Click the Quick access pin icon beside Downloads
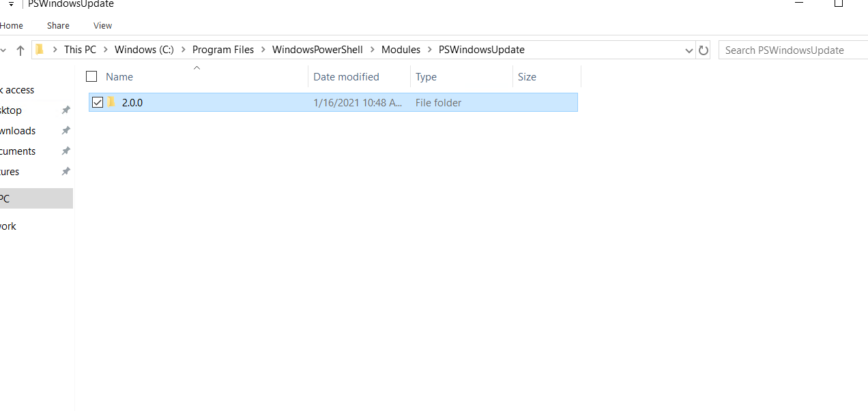Screen dimensions: 868x411 66,130
